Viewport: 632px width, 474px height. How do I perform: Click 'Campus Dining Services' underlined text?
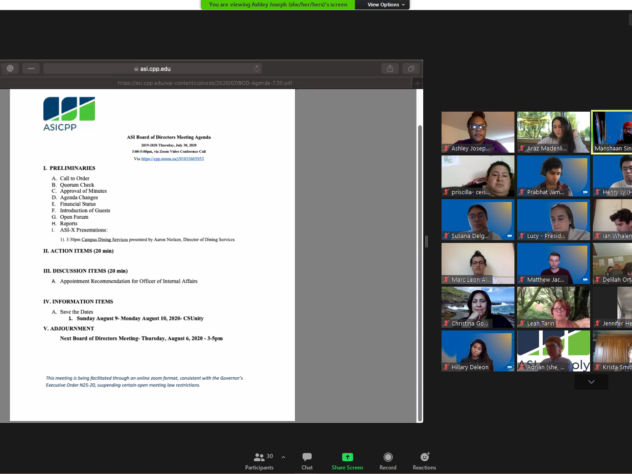click(x=105, y=239)
